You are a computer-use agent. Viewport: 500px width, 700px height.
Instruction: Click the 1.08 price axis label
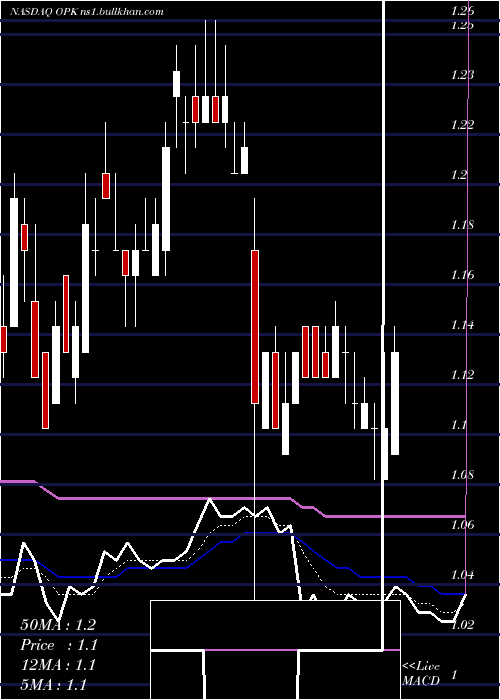[461, 475]
